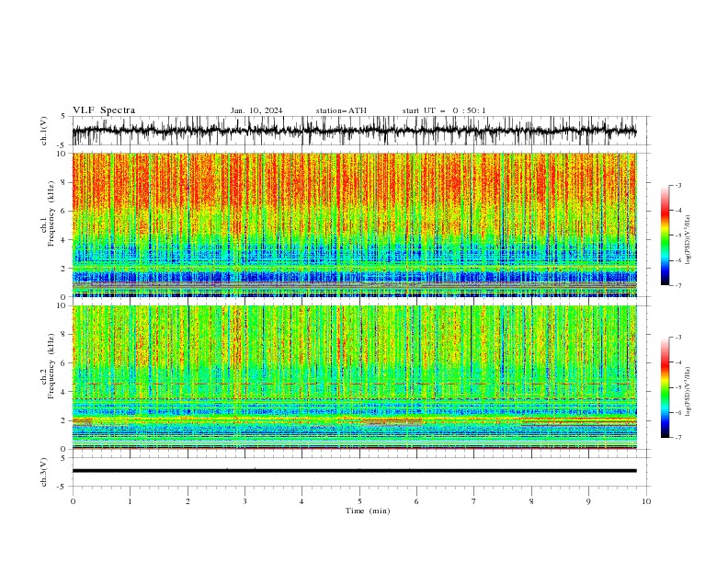
Task: Click time axis tick label "7"
Action: coord(474,501)
